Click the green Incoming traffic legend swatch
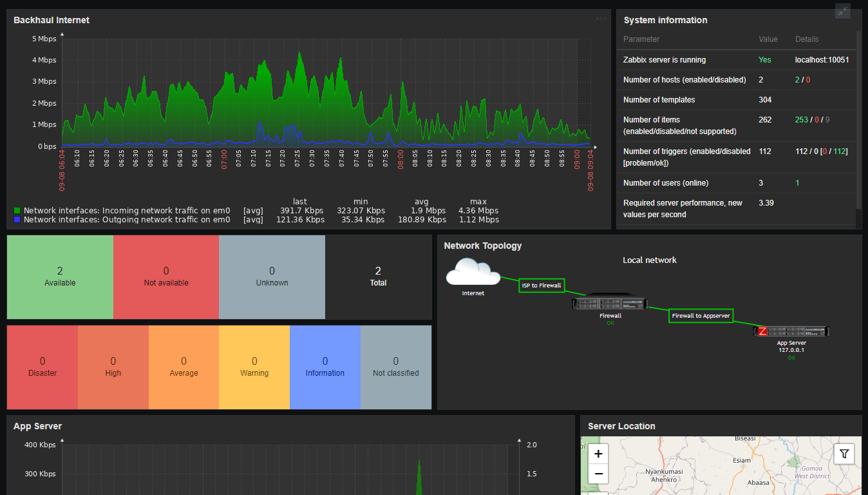Viewport: 868px width, 495px height. click(x=17, y=211)
